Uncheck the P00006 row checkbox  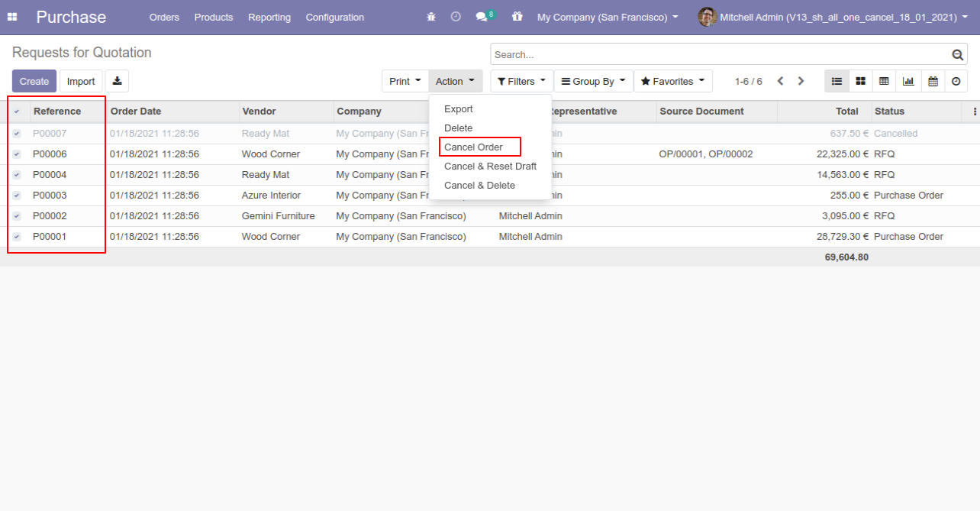point(17,154)
